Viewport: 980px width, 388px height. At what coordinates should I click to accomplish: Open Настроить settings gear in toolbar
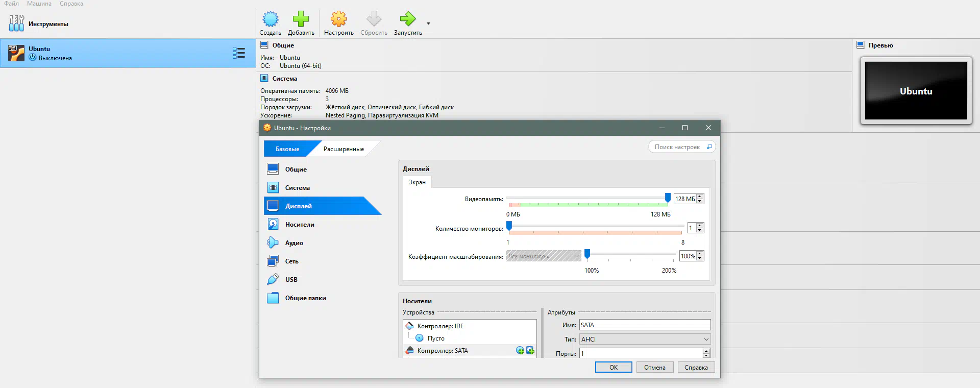click(338, 19)
